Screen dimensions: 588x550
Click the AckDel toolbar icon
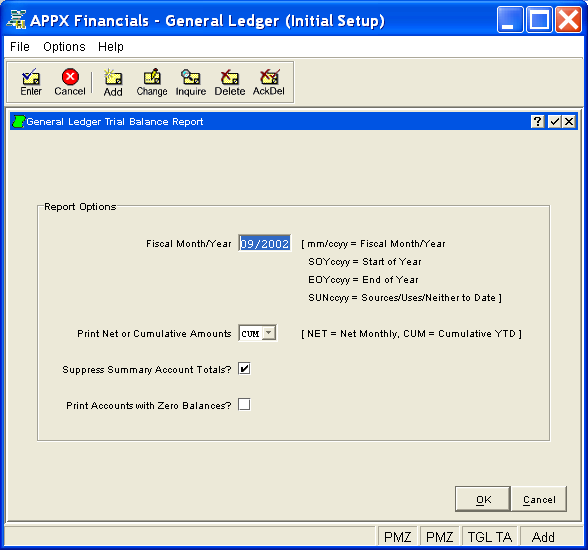269,82
